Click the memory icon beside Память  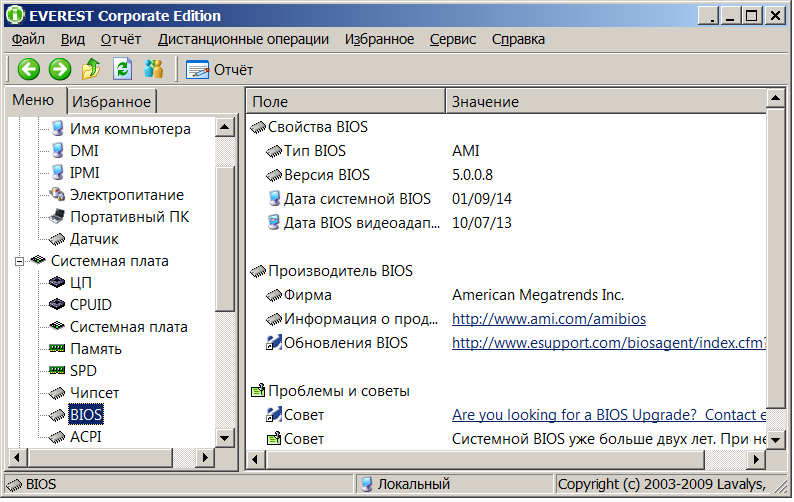tap(57, 349)
